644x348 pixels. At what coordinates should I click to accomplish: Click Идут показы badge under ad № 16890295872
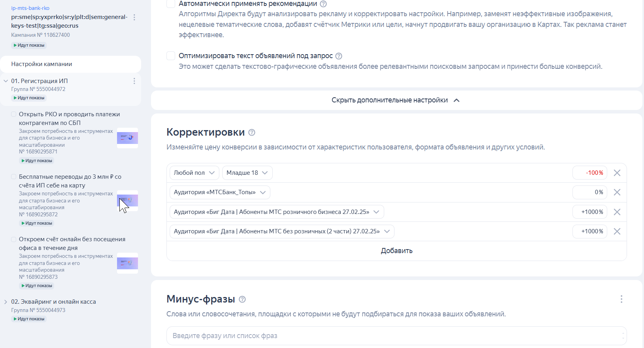point(37,223)
